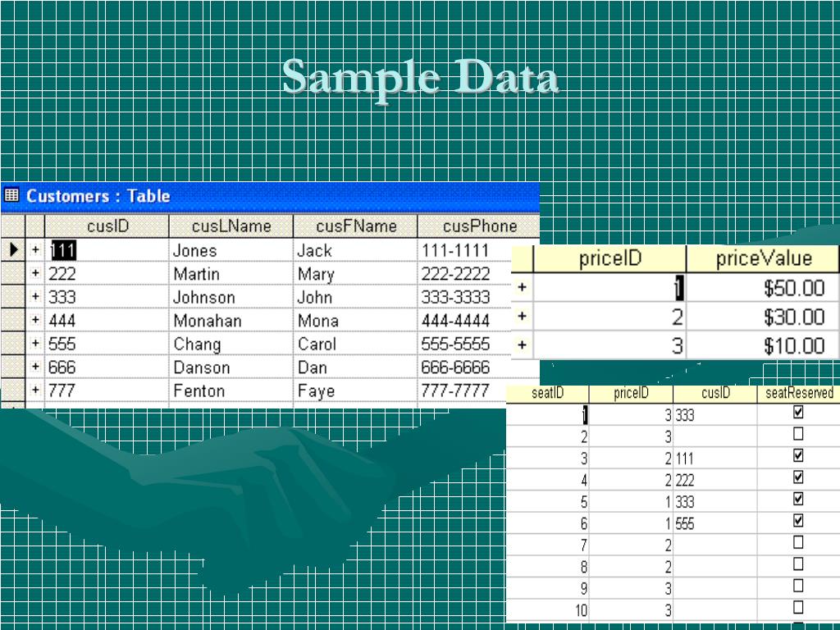Click phone cell 333-3333
Image resolution: width=840 pixels, height=630 pixels.
465,297
